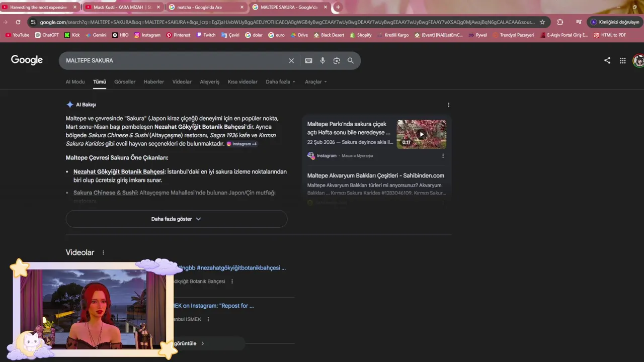Open the Google apps grid
Viewport: 644px width, 362px height.
[623, 60]
